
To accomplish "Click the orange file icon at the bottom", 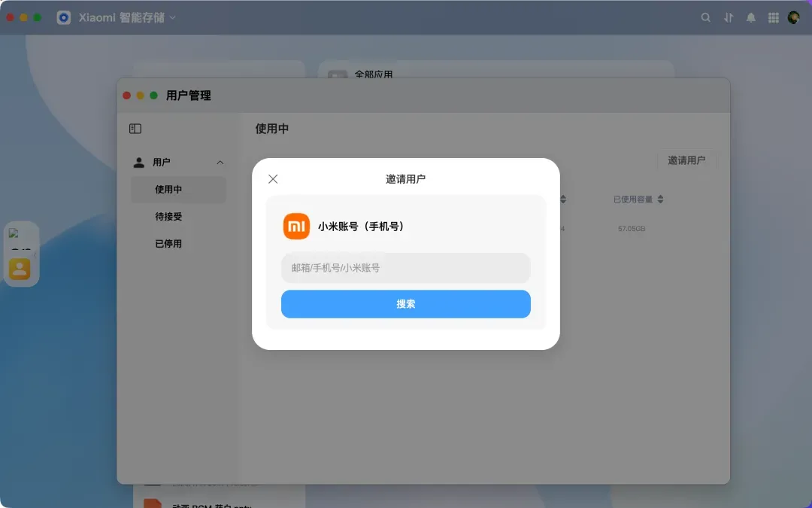I will 153,503.
